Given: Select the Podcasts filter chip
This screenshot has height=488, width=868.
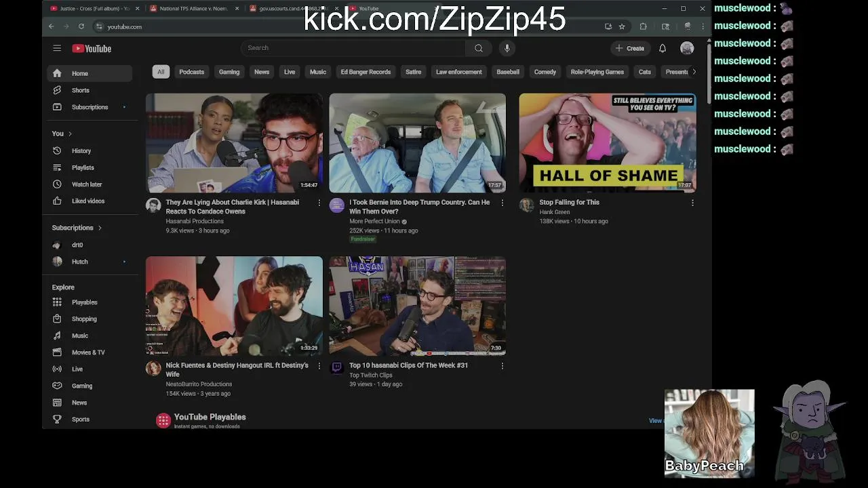Looking at the screenshot, I should coord(191,72).
